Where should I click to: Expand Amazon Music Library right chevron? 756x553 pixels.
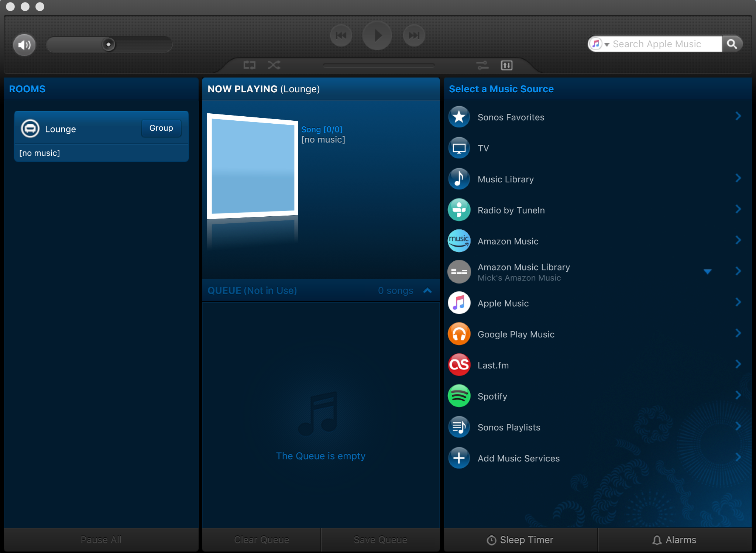[x=738, y=271]
